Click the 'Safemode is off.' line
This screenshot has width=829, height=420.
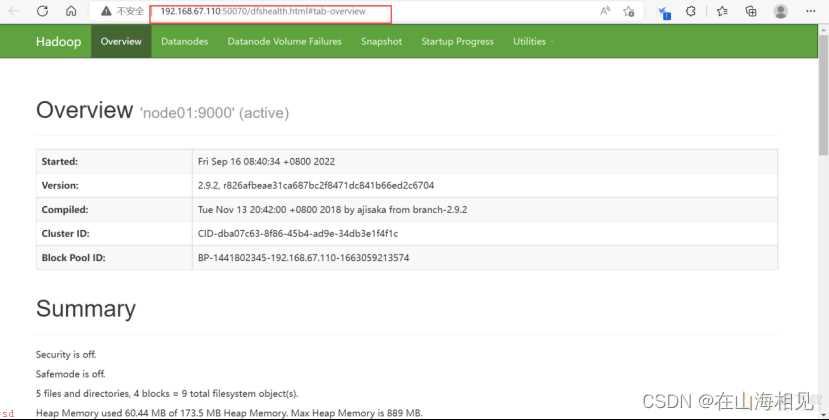pos(71,374)
